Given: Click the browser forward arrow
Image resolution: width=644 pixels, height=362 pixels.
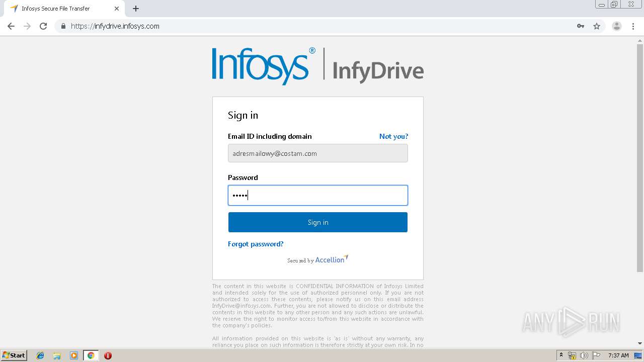Looking at the screenshot, I should [x=27, y=26].
